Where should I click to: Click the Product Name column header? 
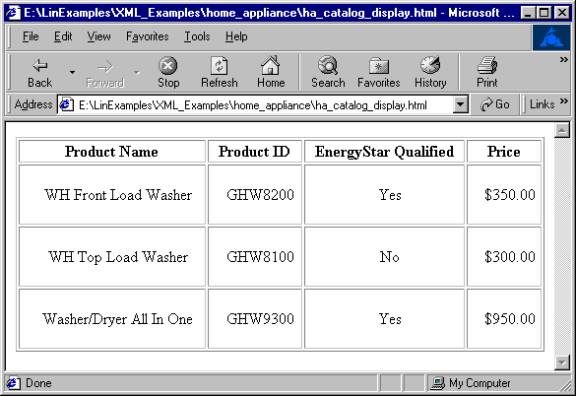pos(112,152)
